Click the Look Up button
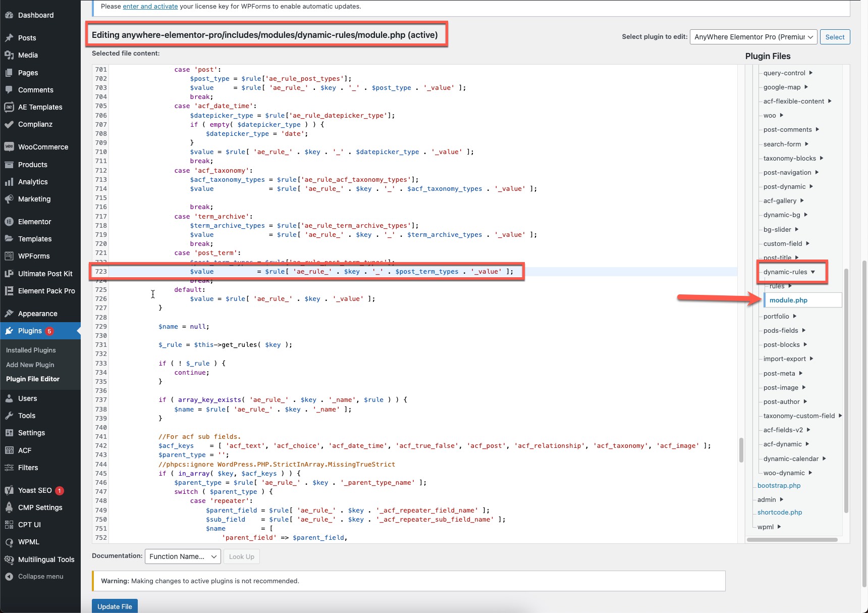 242,556
